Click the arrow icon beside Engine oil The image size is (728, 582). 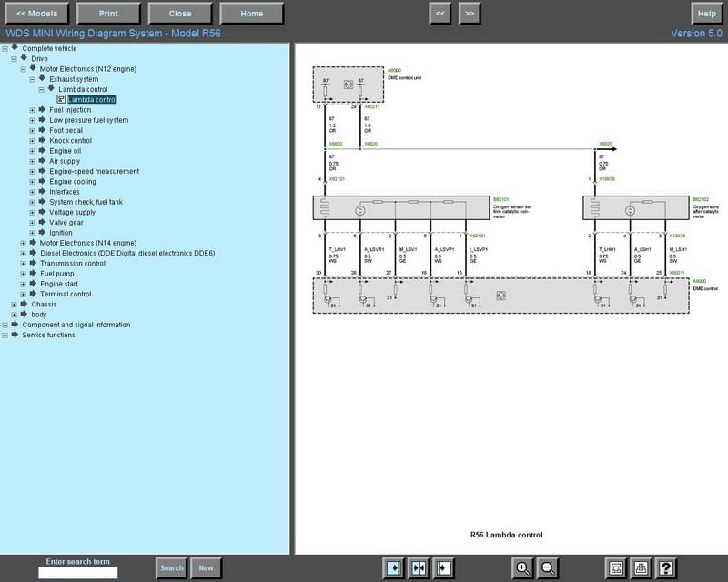pyautogui.click(x=42, y=150)
